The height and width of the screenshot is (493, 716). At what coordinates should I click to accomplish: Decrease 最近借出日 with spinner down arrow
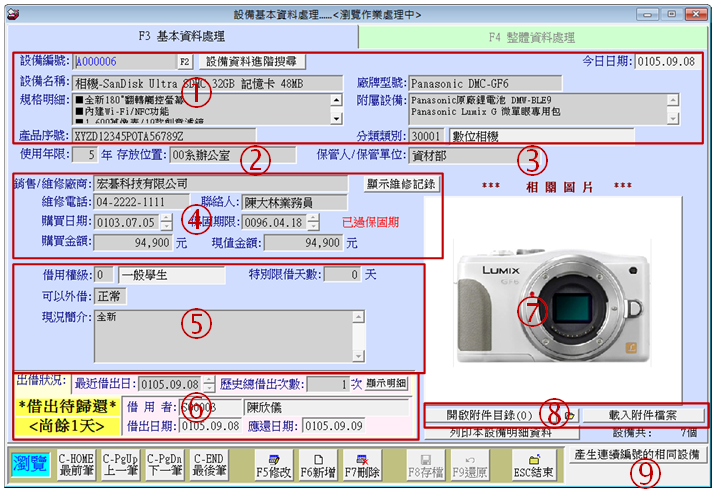tap(209, 388)
